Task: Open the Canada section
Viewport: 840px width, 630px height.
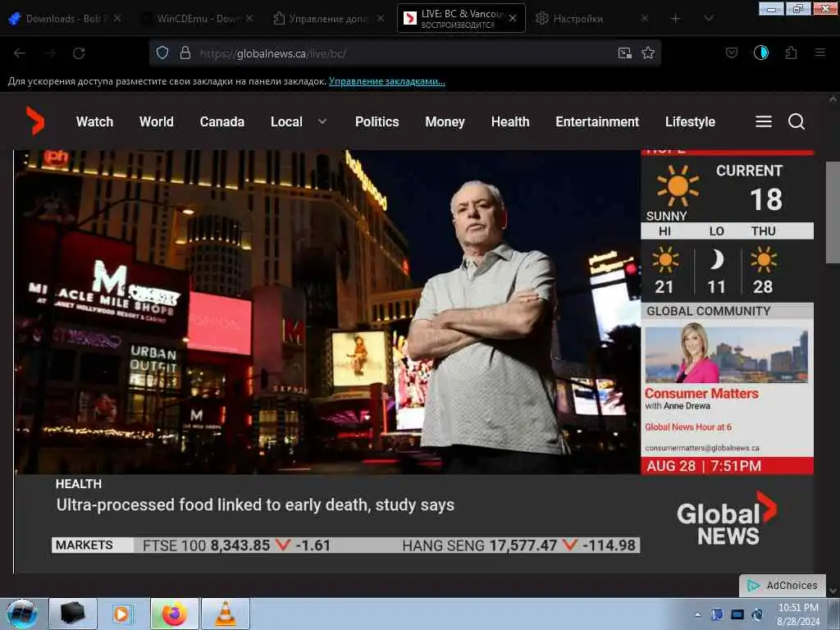Action: [x=221, y=121]
